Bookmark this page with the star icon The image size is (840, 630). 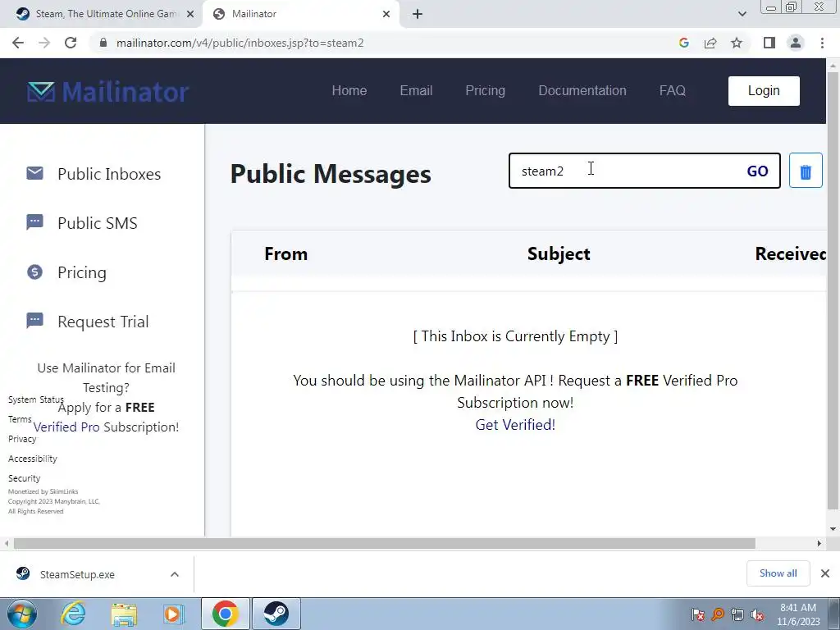pyautogui.click(x=737, y=43)
